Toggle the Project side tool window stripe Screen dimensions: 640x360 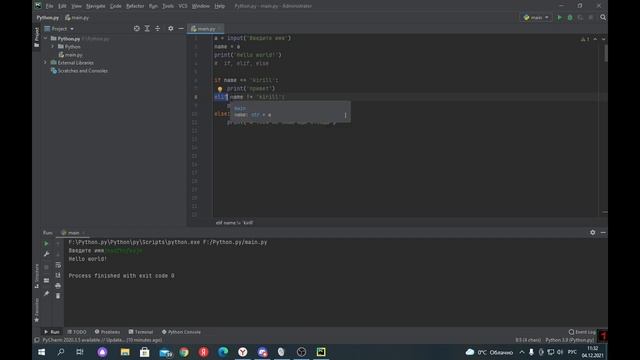click(x=37, y=37)
